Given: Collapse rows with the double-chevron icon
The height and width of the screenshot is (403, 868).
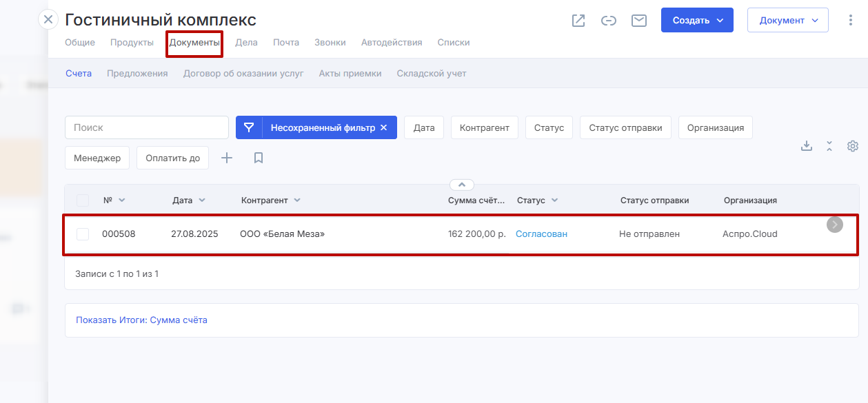Looking at the screenshot, I should click(829, 146).
